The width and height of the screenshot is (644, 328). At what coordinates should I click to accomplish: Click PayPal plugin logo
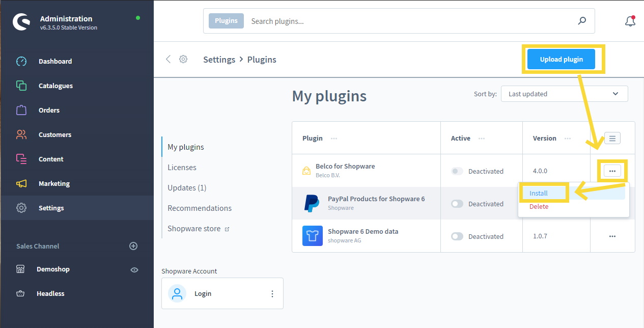[x=312, y=203]
